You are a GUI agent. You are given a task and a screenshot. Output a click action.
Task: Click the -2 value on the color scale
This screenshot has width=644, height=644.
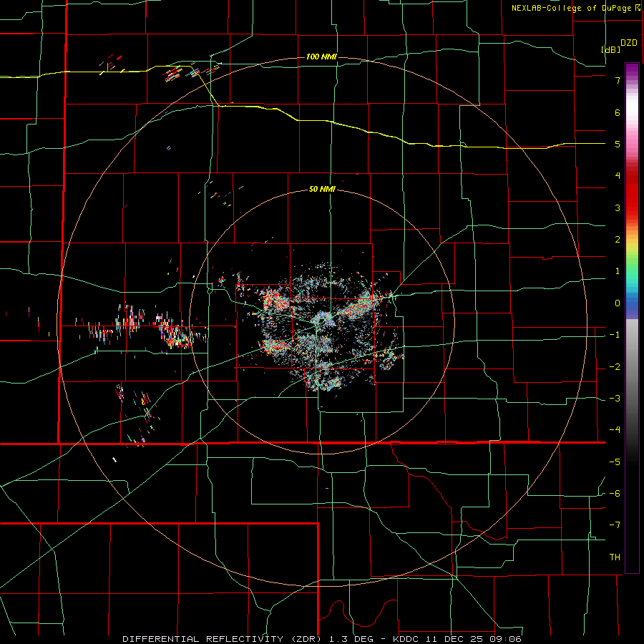pyautogui.click(x=615, y=367)
